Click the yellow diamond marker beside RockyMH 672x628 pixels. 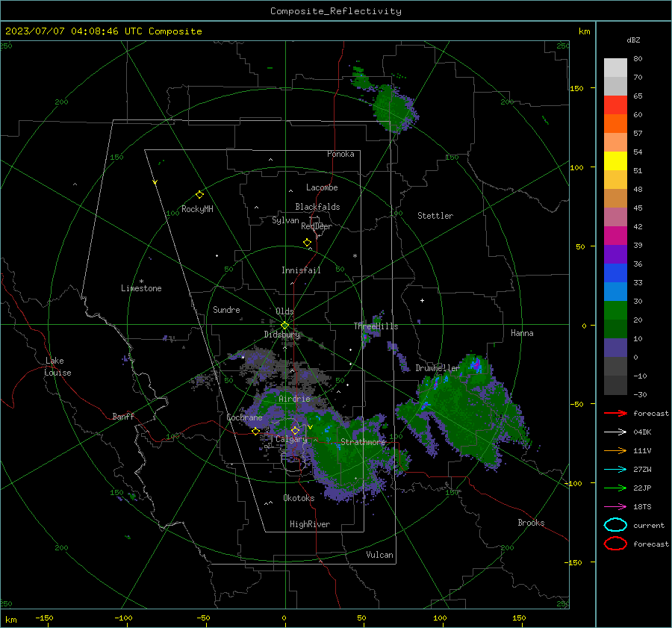click(x=199, y=195)
